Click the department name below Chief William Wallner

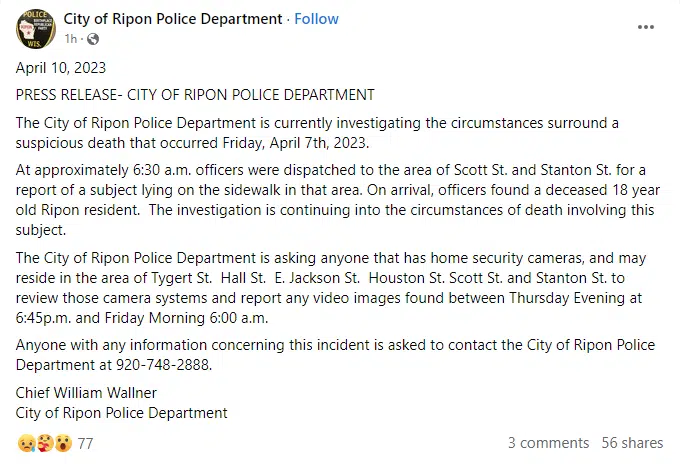(x=121, y=413)
